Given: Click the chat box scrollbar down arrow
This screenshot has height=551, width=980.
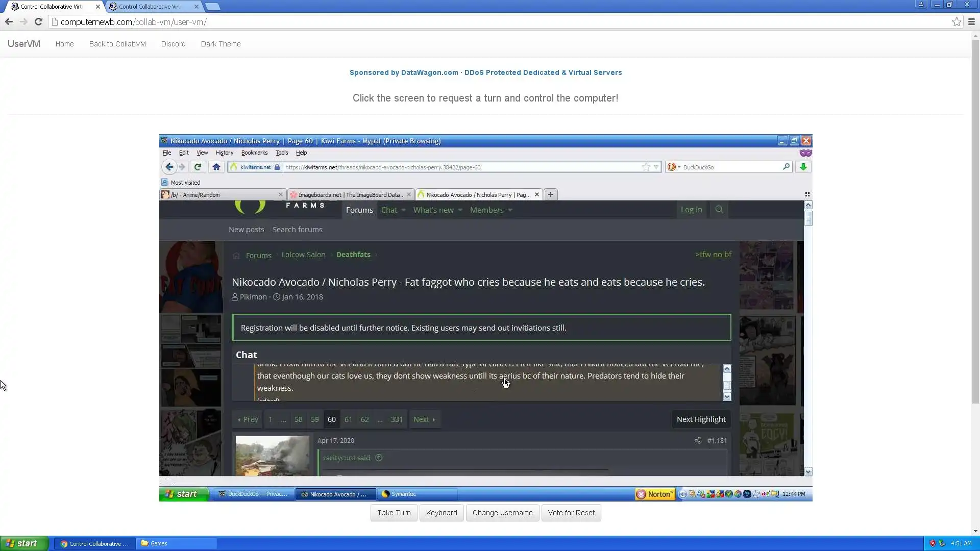Looking at the screenshot, I should click(x=727, y=397).
